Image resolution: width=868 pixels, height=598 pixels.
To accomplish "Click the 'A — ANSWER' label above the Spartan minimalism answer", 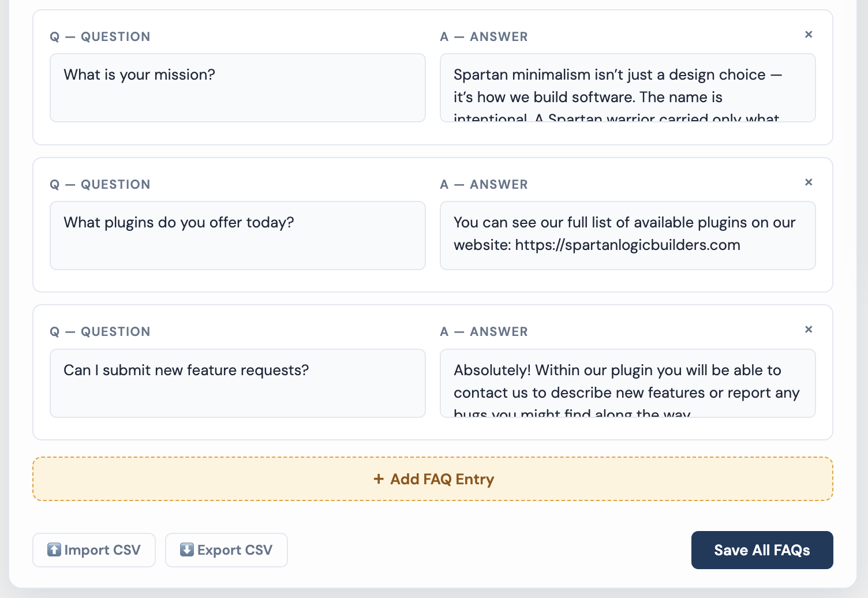I will pyautogui.click(x=484, y=37).
